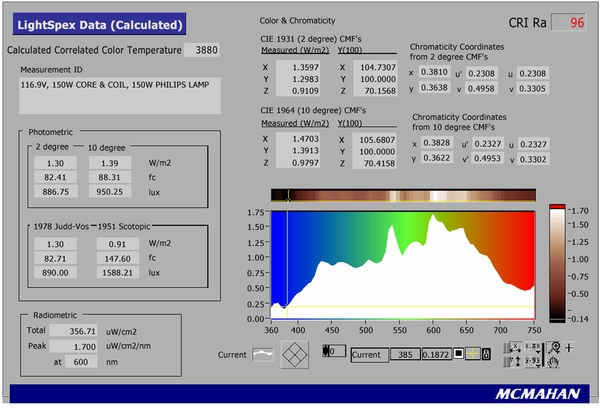The height and width of the screenshot is (408, 600).
Task: Click the Color Temperature value 3880
Action: point(202,50)
